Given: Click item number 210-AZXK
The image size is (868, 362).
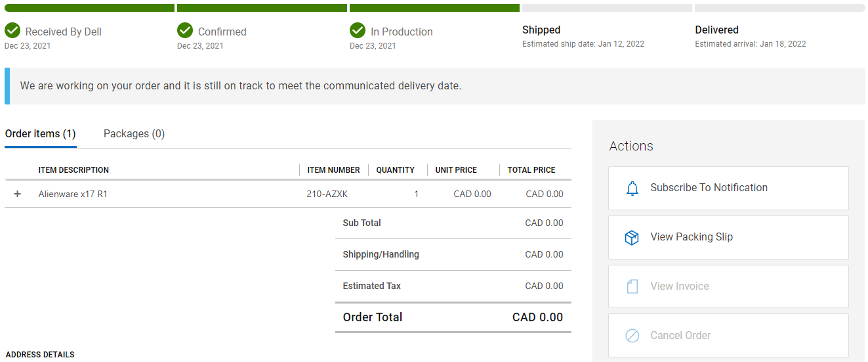Looking at the screenshot, I should point(327,194).
